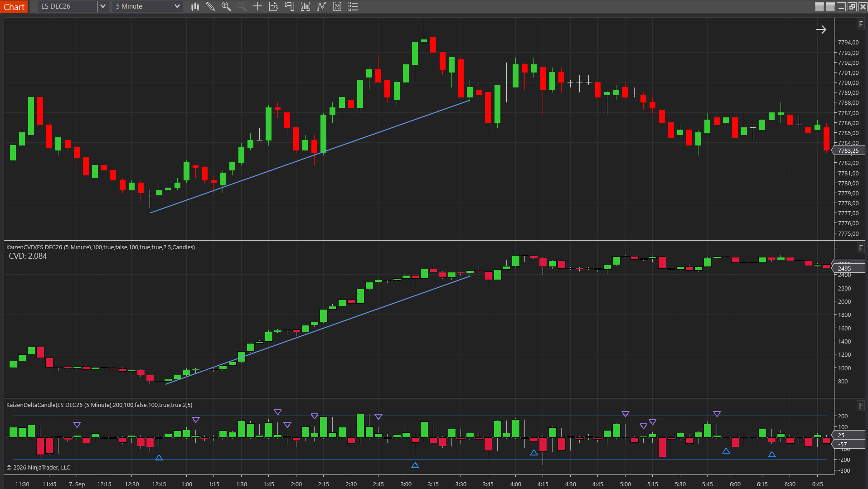Show the data box icon

[x=273, y=6]
